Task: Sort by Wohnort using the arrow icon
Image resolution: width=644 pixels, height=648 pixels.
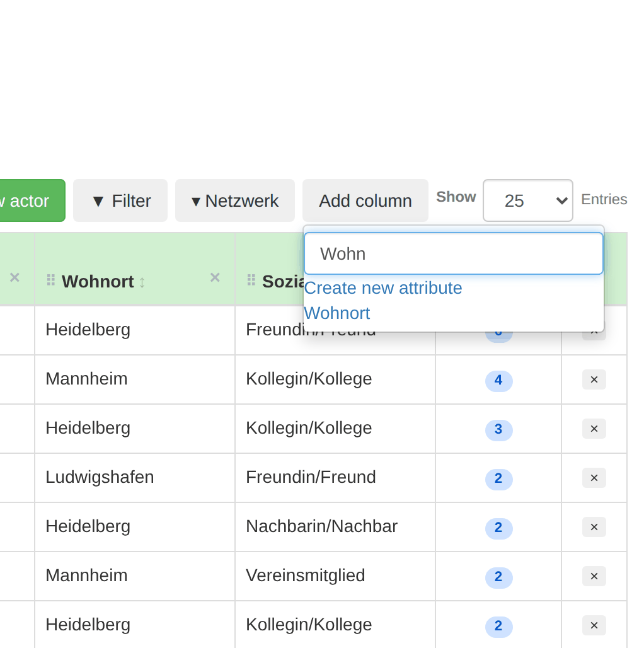Action: (x=142, y=282)
